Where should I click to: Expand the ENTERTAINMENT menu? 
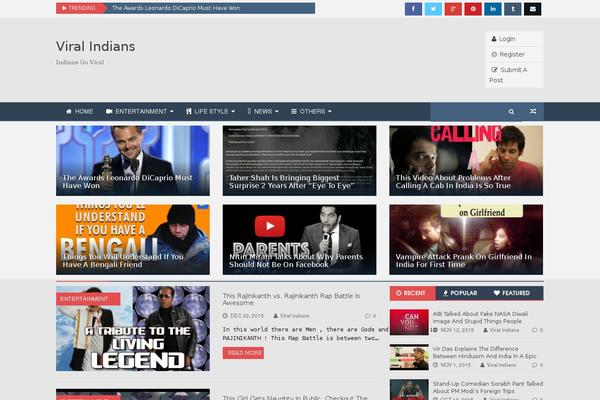(140, 111)
